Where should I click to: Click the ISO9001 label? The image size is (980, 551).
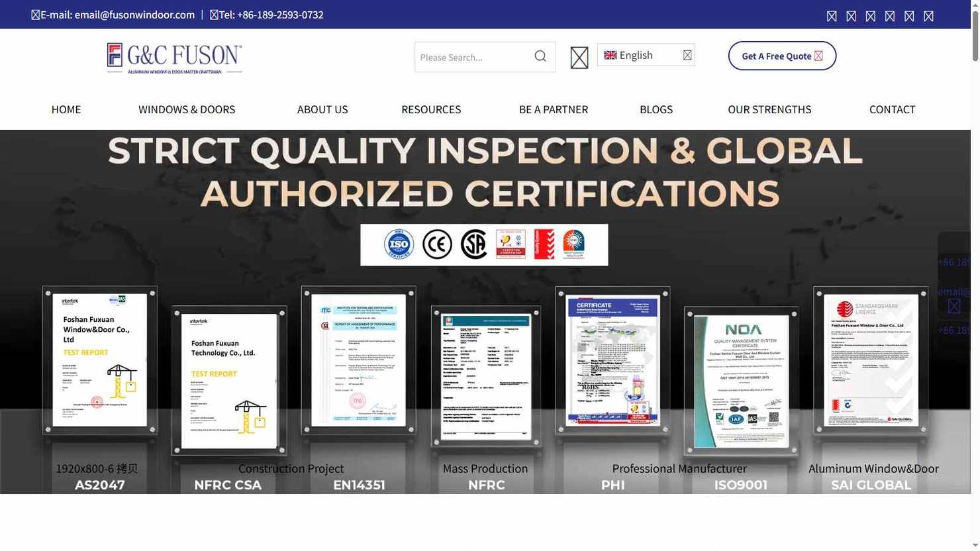pos(741,485)
